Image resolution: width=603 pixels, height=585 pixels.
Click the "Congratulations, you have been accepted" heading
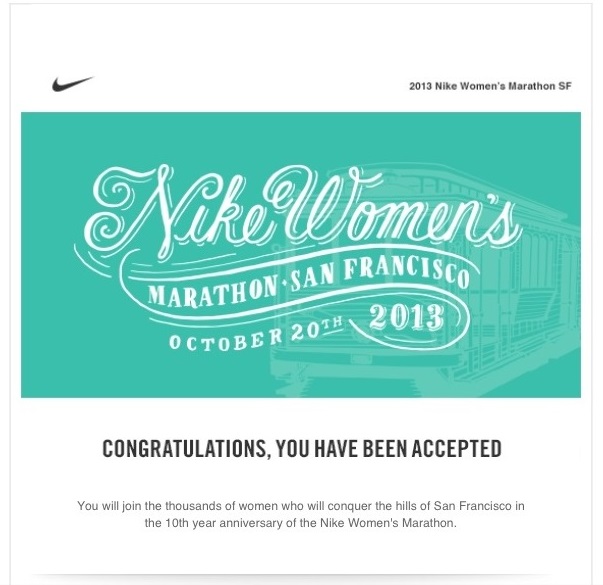point(301,449)
